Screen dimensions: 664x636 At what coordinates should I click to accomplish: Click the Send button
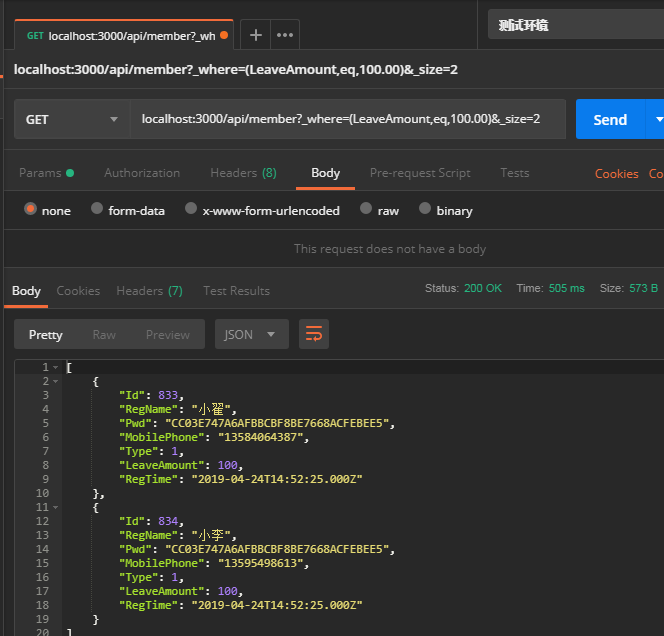click(x=610, y=119)
